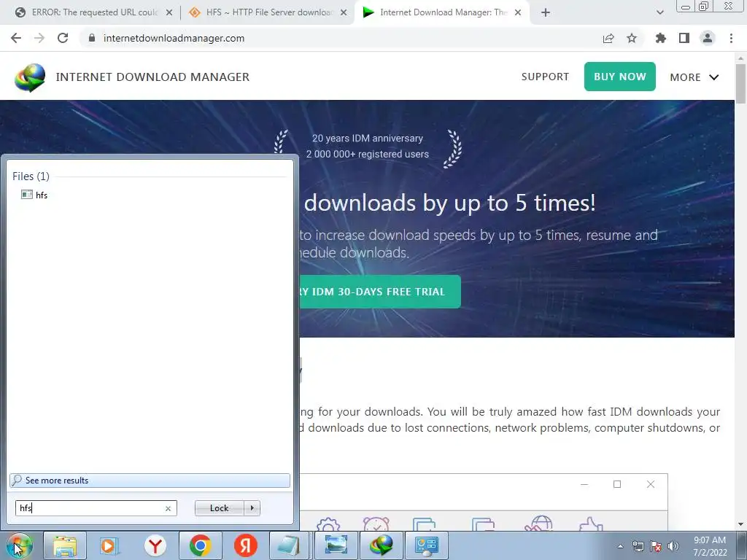
Task: Click the page vertical scrollbar thumb
Action: click(x=740, y=83)
